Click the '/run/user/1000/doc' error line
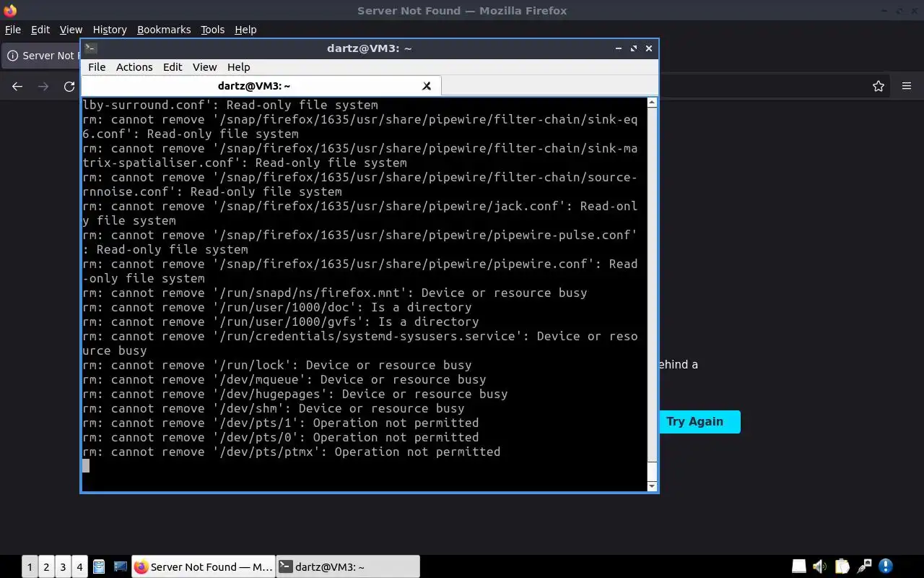Image resolution: width=924 pixels, height=578 pixels. click(277, 307)
